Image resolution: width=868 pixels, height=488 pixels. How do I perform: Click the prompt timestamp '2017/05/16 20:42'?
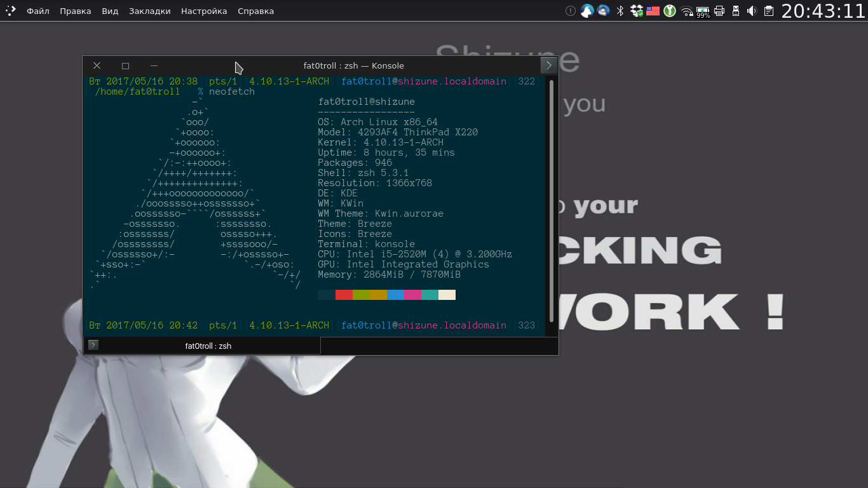click(x=152, y=325)
